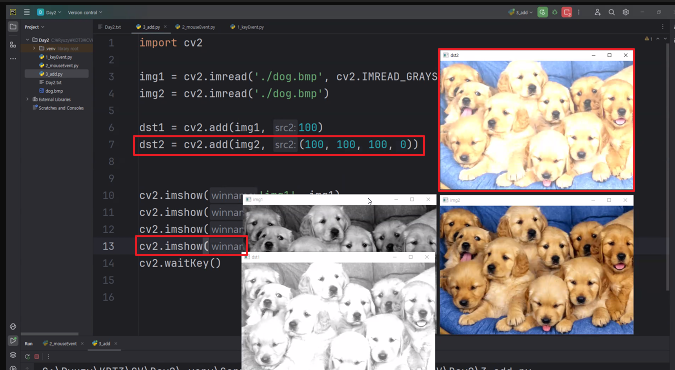Open the Project view dropdown
The height and width of the screenshot is (370, 675).
34,27
